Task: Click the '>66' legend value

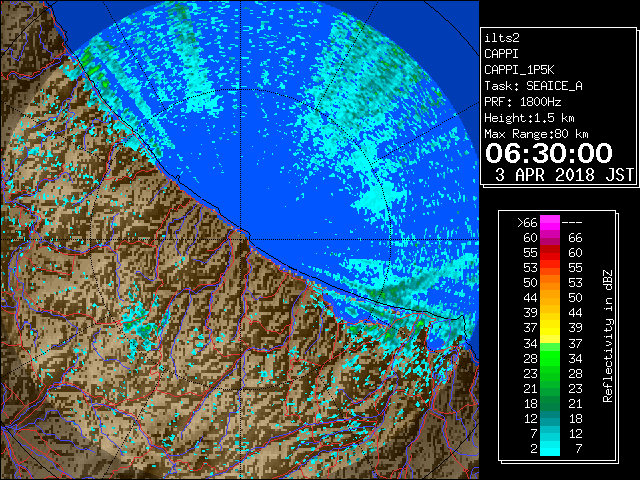Action: coord(527,223)
